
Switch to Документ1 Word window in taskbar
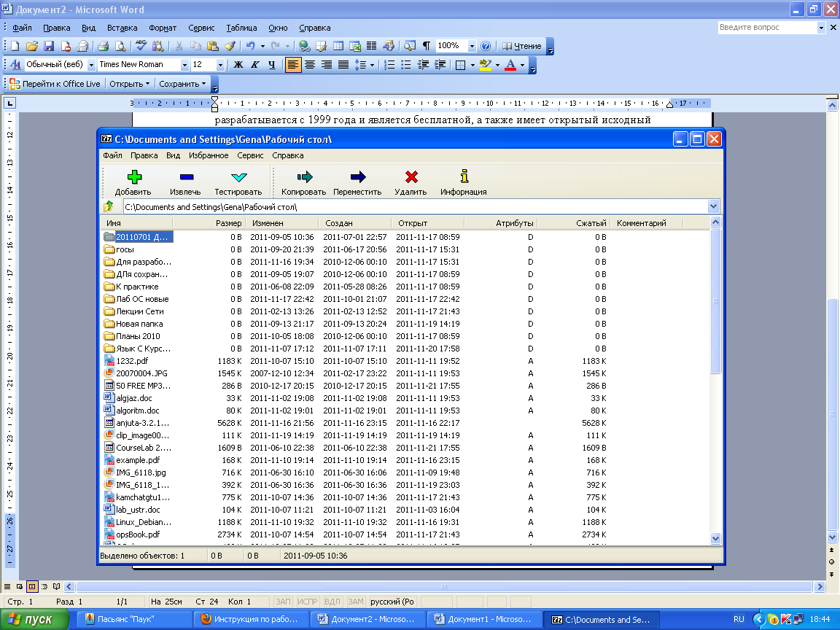point(485,619)
